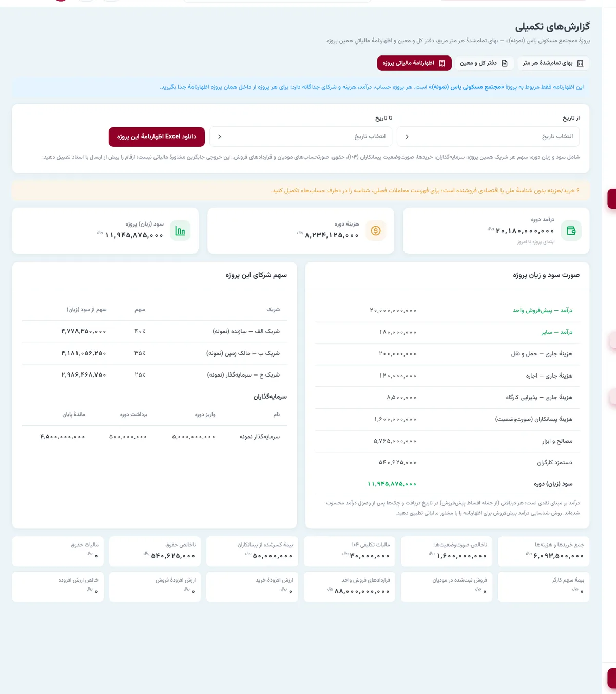The width and height of the screenshot is (616, 694).
Task: Click investor name 'سرمایه‌گذار نمونه'
Action: coord(260,437)
